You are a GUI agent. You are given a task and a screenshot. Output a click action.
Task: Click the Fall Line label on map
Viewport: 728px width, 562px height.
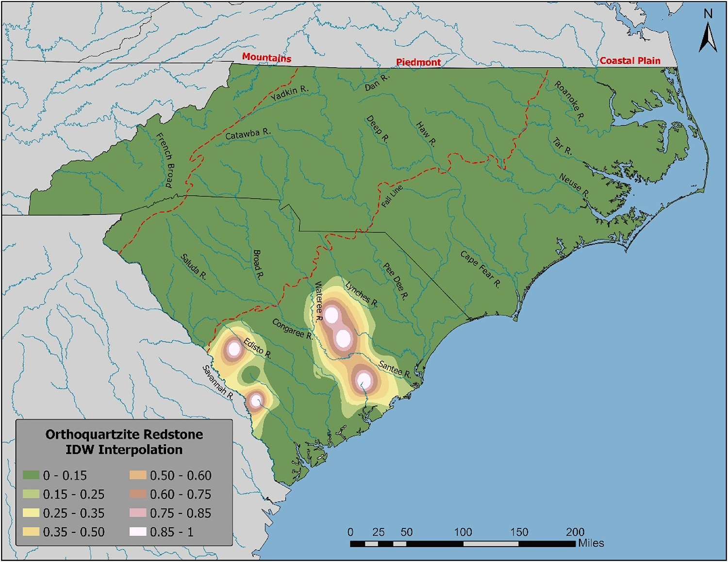(392, 197)
